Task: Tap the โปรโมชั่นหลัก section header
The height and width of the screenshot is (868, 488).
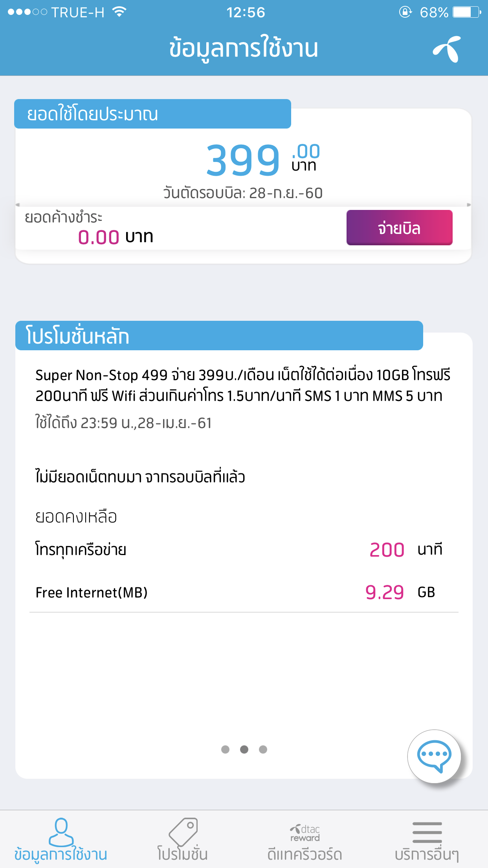Action: click(219, 336)
